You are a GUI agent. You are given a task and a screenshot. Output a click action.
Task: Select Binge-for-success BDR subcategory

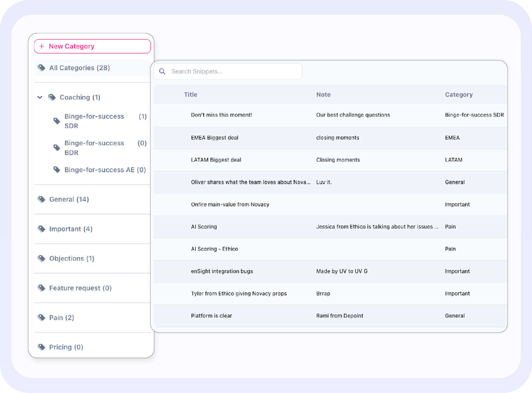pyautogui.click(x=94, y=148)
